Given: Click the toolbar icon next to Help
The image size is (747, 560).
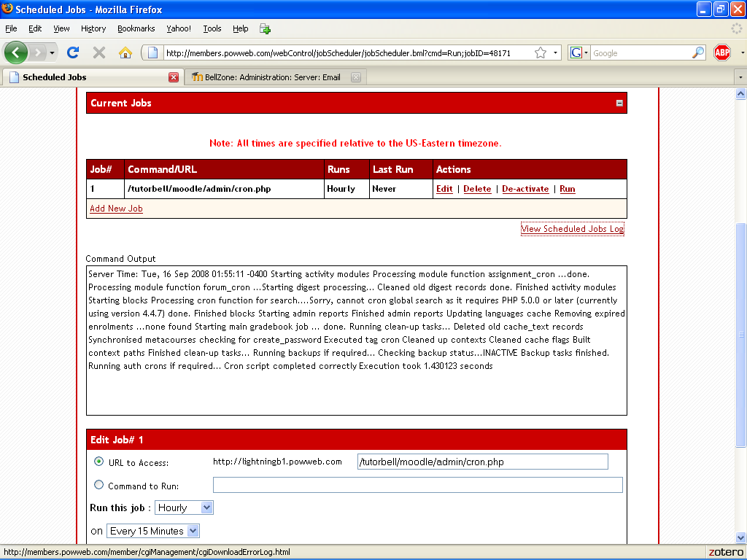Looking at the screenshot, I should point(265,28).
